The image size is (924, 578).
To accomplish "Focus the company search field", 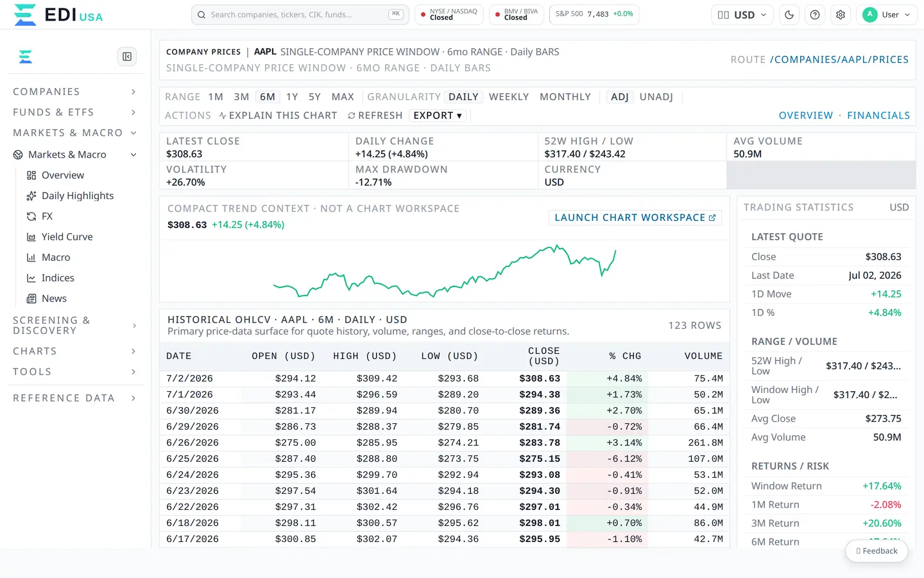I will 300,15.
